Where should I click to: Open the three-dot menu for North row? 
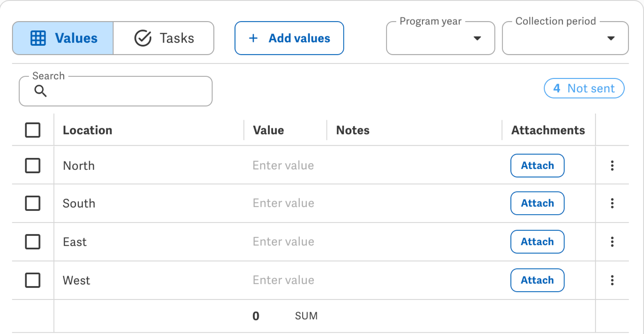(x=612, y=166)
